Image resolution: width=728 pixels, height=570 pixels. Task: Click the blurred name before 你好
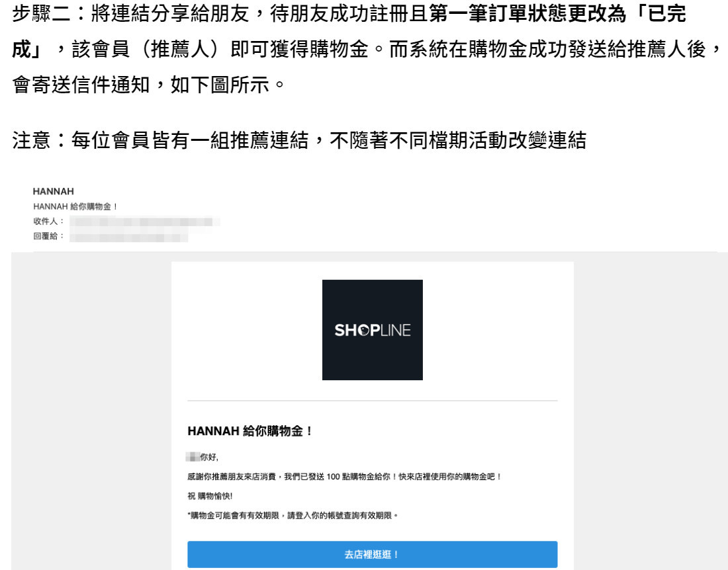point(193,457)
